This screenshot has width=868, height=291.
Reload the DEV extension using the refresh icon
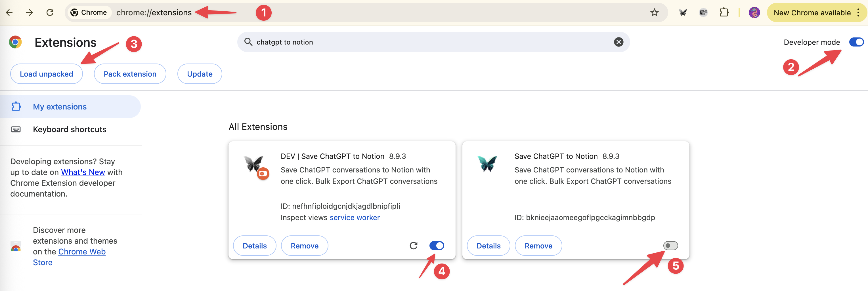414,246
